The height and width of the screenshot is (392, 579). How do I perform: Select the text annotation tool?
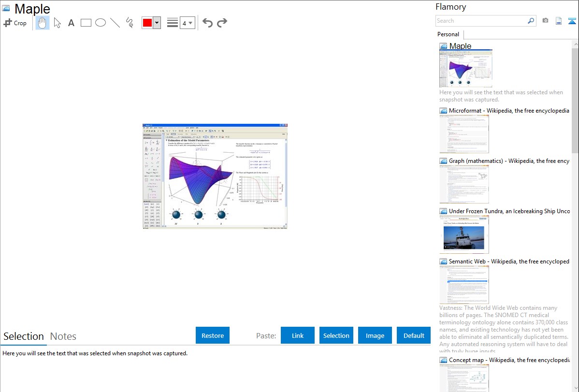coord(71,23)
